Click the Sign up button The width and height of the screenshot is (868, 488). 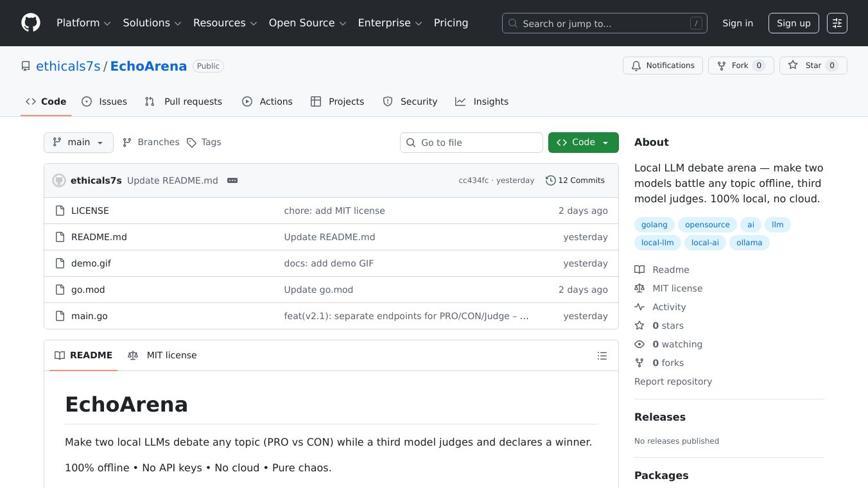[x=793, y=23]
